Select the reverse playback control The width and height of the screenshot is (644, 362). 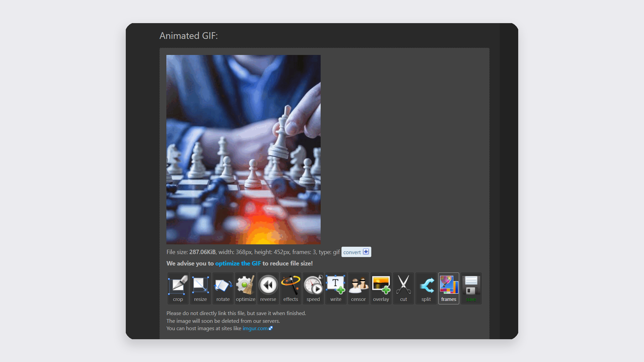tap(268, 288)
